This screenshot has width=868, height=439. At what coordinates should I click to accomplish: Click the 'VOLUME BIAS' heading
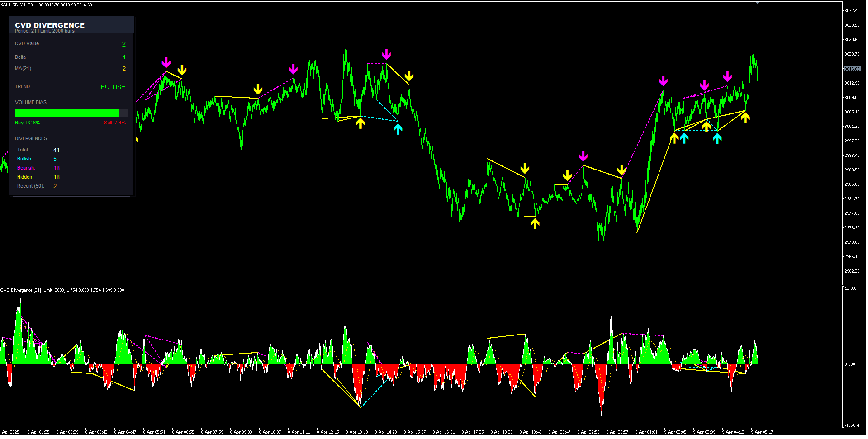click(x=31, y=103)
